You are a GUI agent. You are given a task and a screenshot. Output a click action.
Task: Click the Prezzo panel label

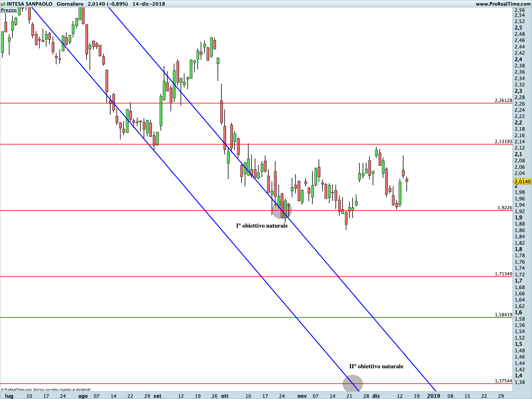pos(9,10)
